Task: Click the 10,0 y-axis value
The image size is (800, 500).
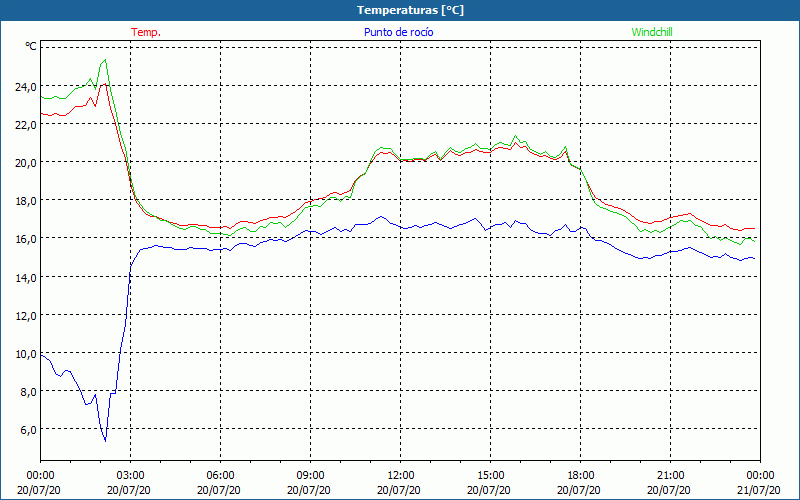Action: pyautogui.click(x=26, y=354)
